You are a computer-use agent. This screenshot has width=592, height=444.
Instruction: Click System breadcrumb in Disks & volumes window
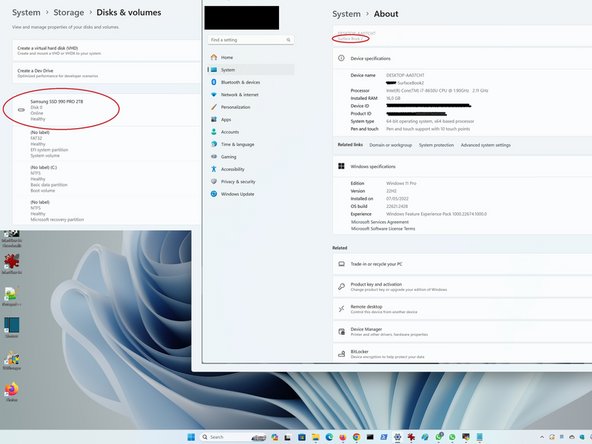[x=26, y=12]
